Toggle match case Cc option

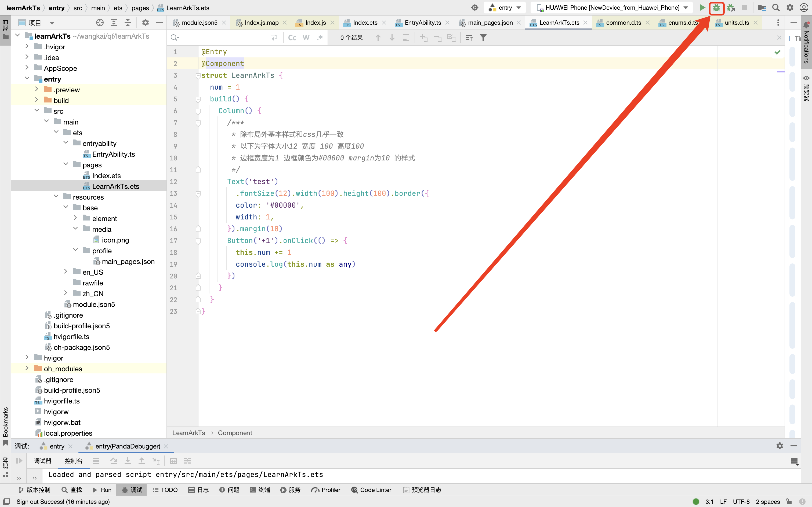tap(292, 38)
